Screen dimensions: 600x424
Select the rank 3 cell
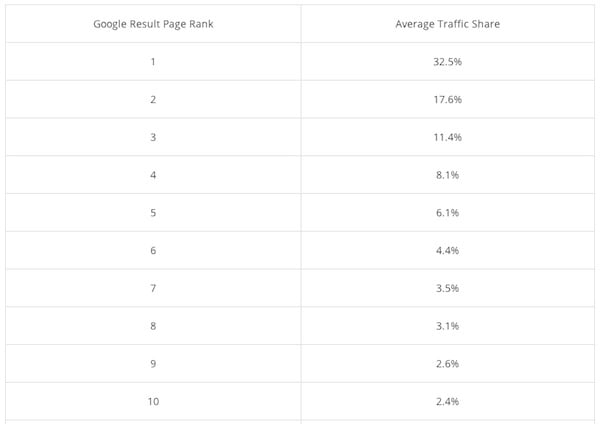click(153, 137)
